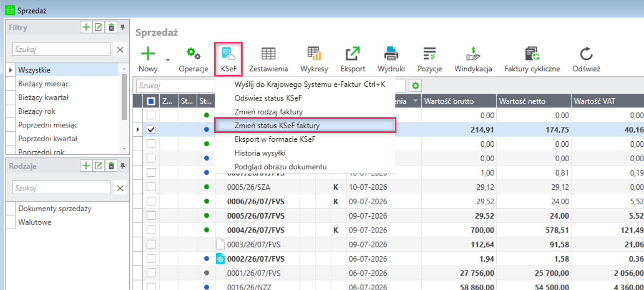
Task: Uncheck the row with brutto 214,91
Action: 151,129
